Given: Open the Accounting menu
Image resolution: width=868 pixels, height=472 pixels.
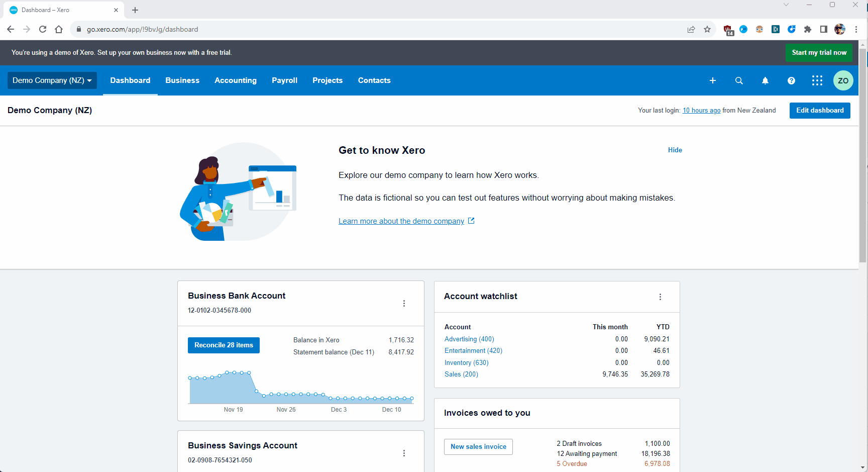Looking at the screenshot, I should tap(236, 80).
